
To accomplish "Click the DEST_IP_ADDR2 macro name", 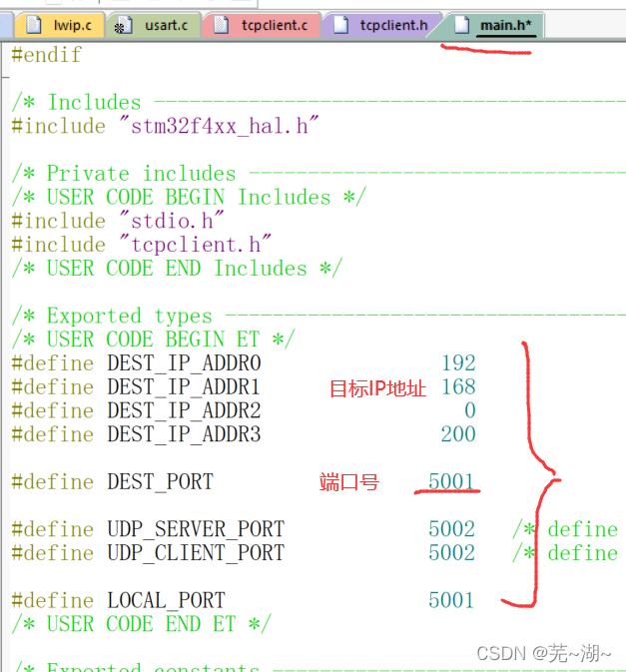I will click(184, 411).
